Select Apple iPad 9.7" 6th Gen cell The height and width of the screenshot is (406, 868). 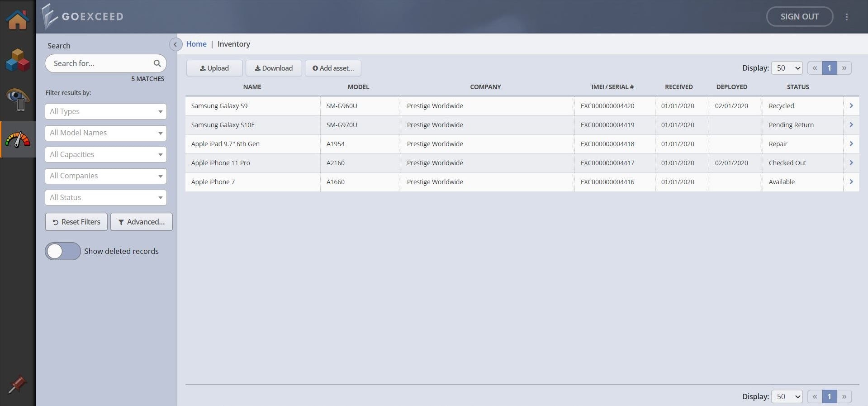pyautogui.click(x=253, y=143)
